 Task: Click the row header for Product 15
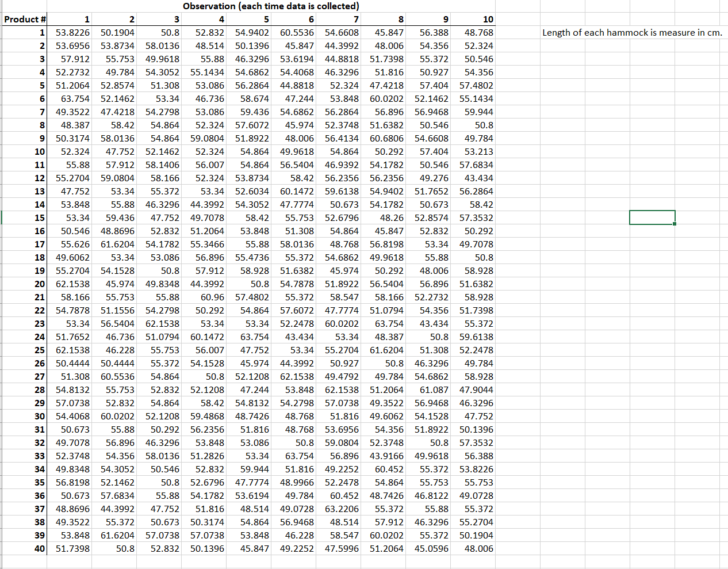coord(24,217)
